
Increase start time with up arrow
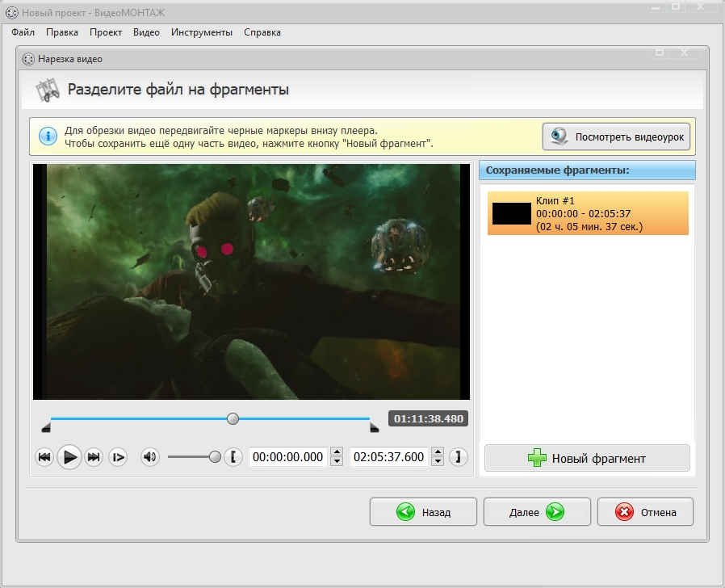[337, 452]
